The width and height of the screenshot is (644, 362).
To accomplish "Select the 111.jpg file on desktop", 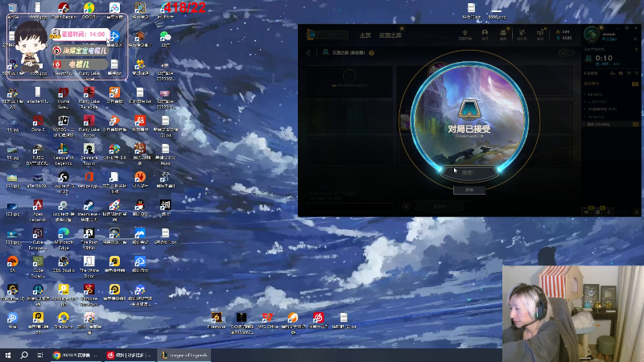I will click(x=12, y=179).
